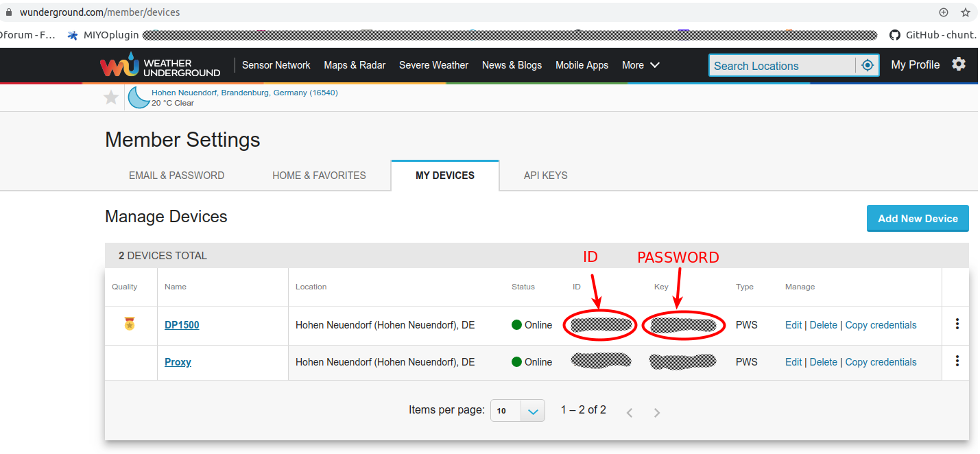Open the three-dot menu for Proxy

coord(957,361)
